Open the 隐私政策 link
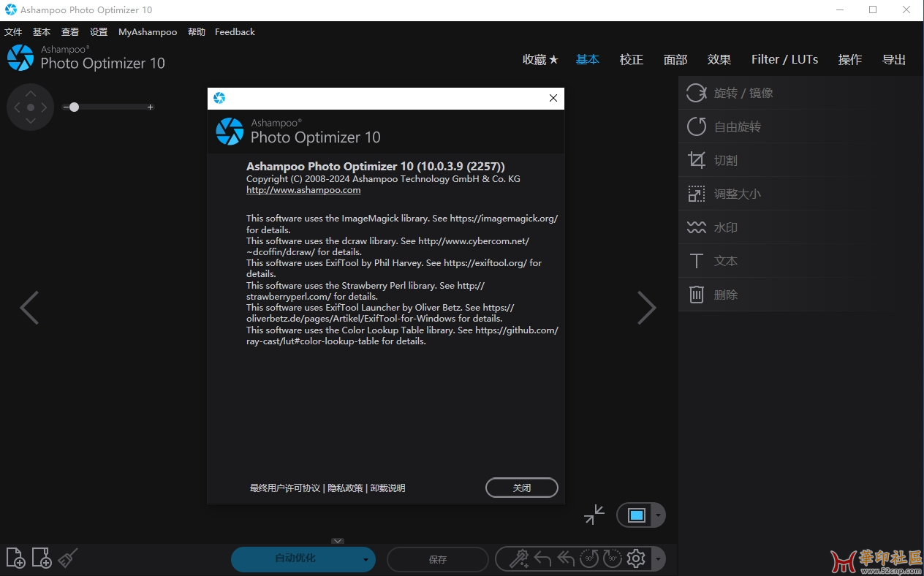 [x=345, y=488]
